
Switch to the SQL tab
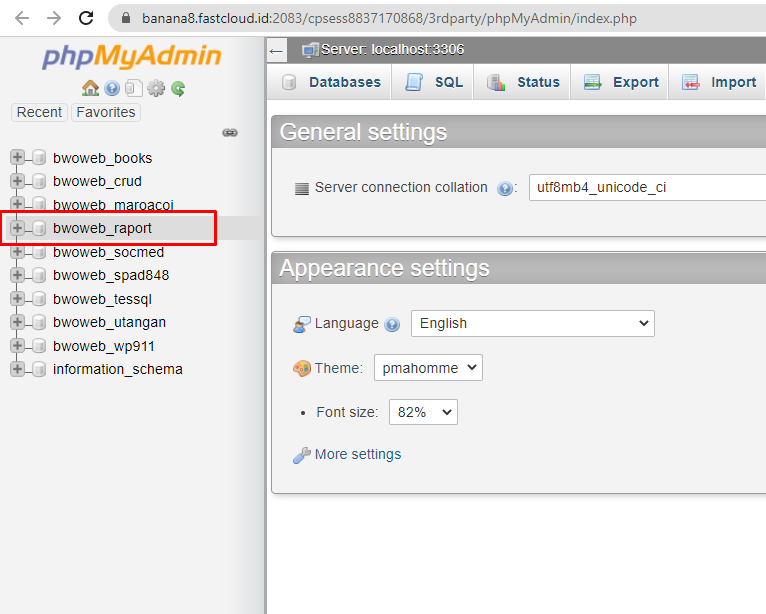coord(433,82)
